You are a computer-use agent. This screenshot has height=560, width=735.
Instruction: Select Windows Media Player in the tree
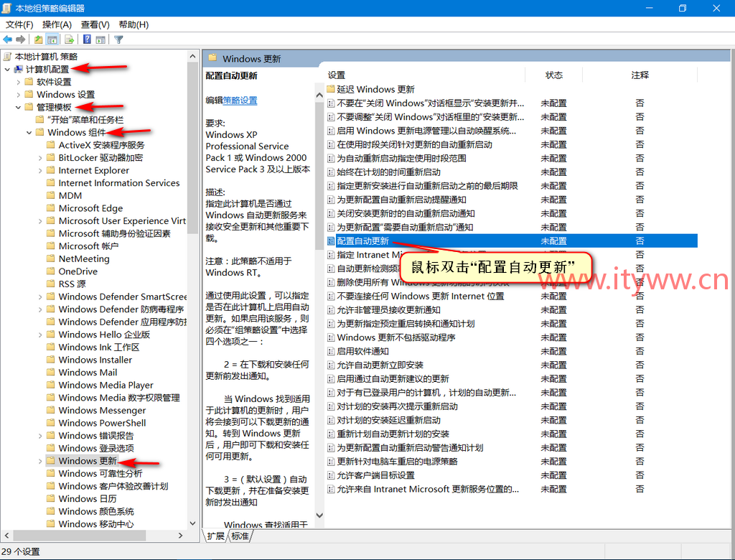(106, 385)
